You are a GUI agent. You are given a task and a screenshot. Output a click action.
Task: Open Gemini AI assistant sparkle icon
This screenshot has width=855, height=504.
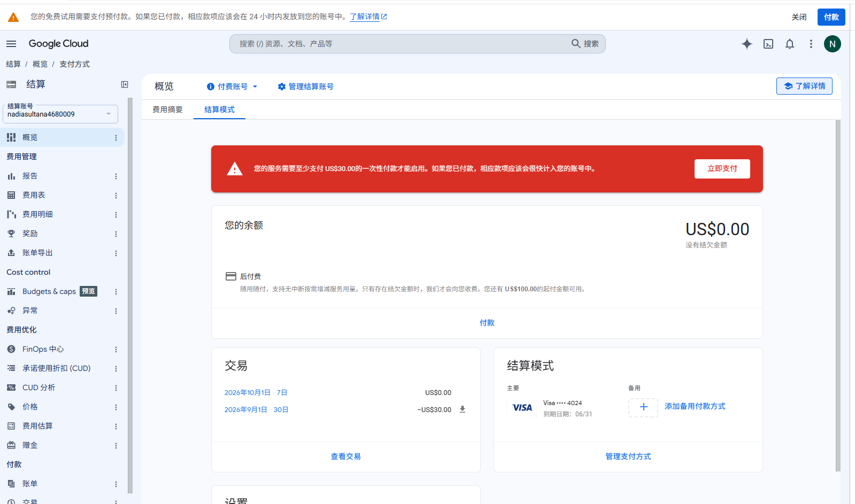747,44
